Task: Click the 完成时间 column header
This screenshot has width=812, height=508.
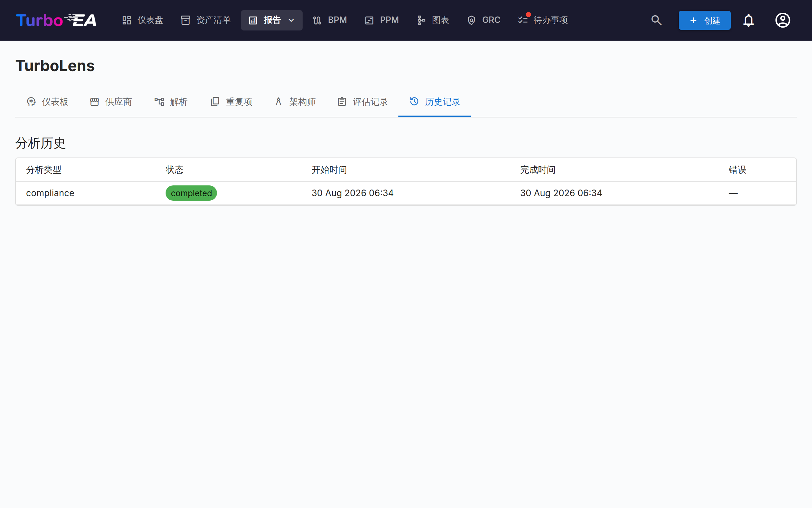Action: (538, 170)
